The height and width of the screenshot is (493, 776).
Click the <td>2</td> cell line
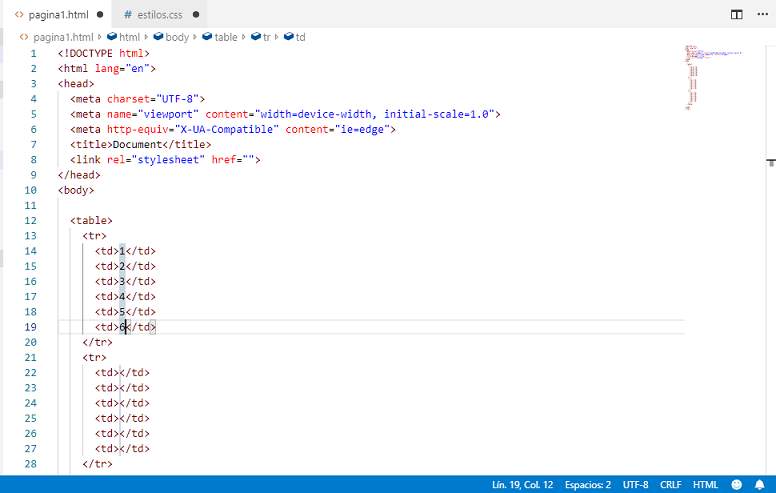125,266
